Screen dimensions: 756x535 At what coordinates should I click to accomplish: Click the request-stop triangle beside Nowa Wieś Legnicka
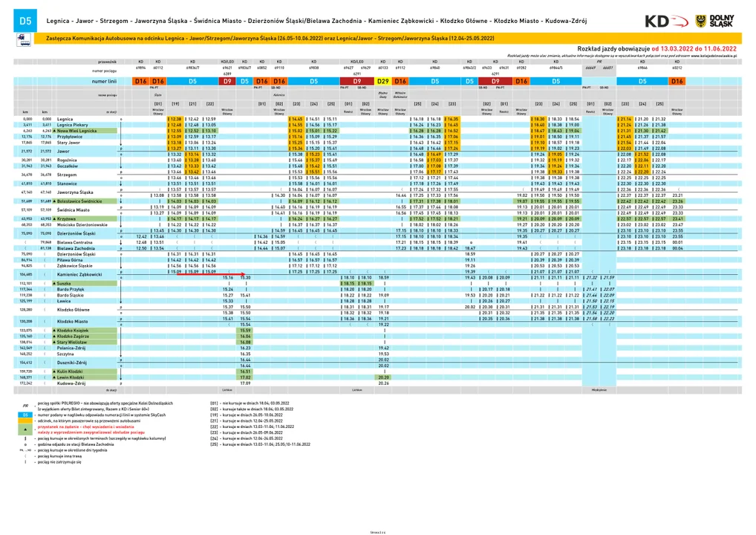54,131
